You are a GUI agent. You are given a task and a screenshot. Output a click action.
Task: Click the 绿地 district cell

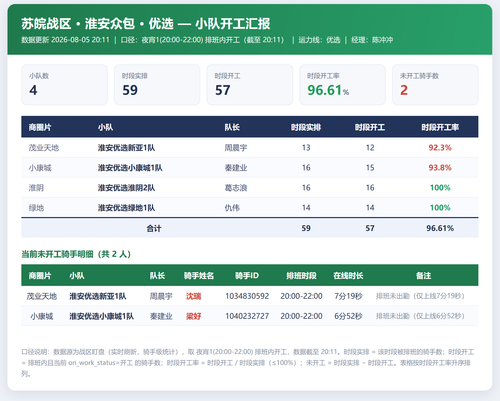click(x=36, y=208)
